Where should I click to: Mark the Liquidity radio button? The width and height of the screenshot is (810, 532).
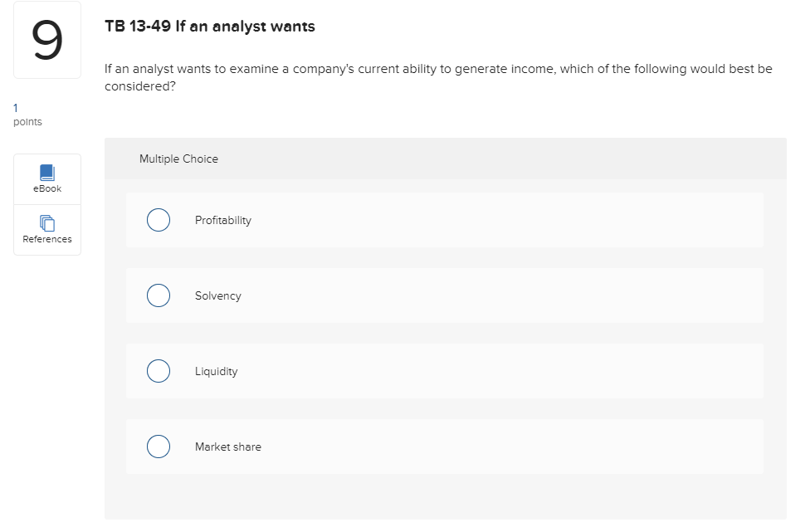[x=159, y=371]
